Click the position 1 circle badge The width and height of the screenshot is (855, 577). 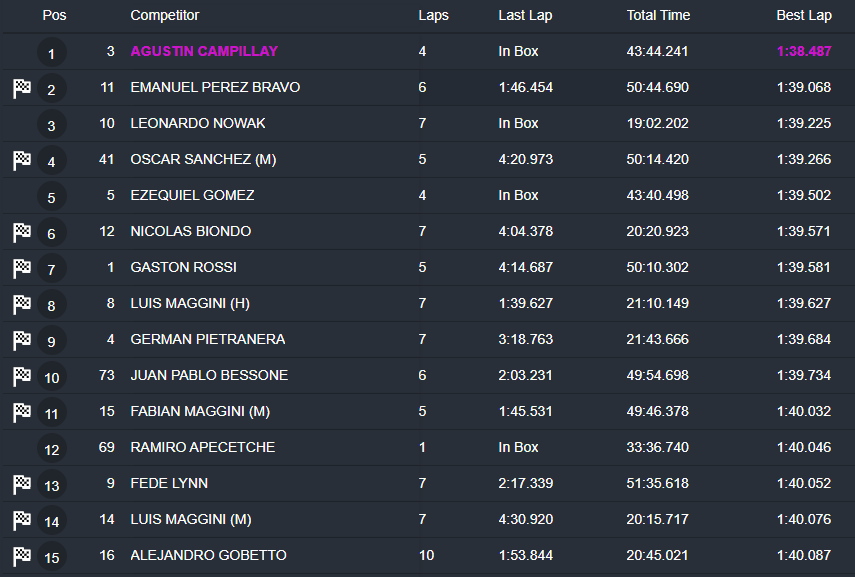51,53
